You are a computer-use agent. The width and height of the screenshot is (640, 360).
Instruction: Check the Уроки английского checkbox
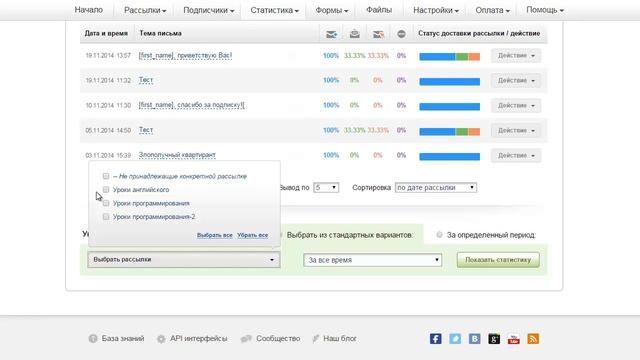coord(106,189)
